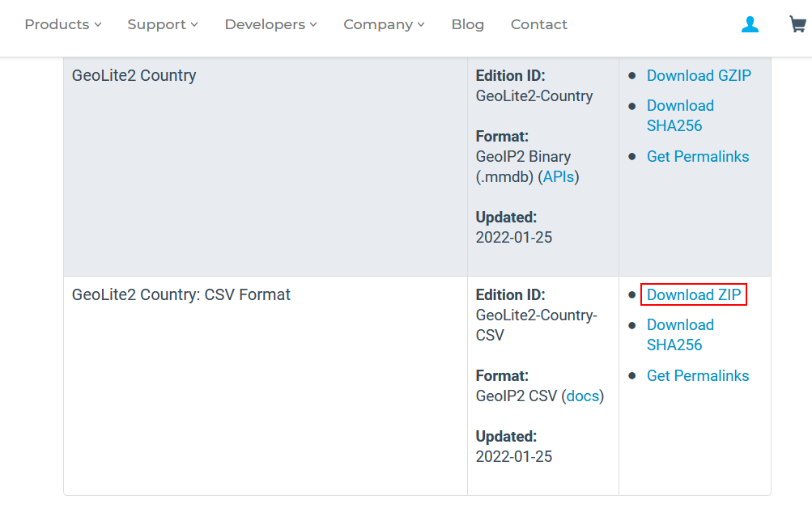Open the APIs link for GeoIP2 Binary
The height and width of the screenshot is (512, 812).
(558, 176)
